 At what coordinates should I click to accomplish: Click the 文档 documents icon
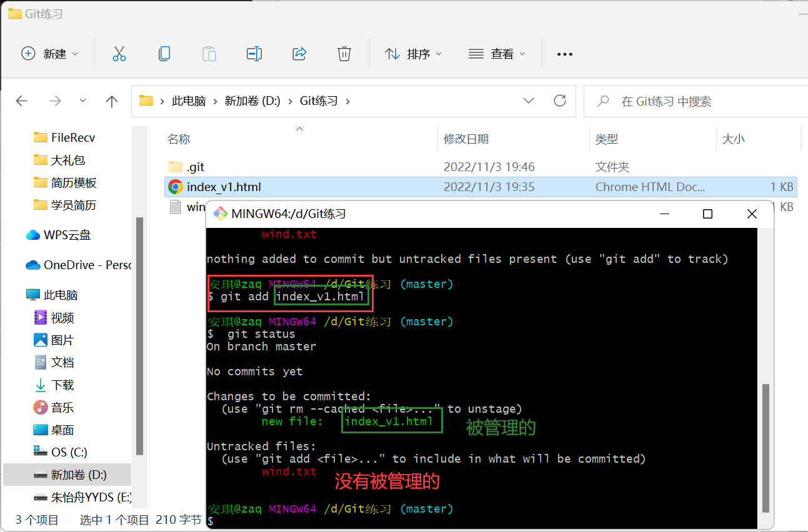point(41,362)
